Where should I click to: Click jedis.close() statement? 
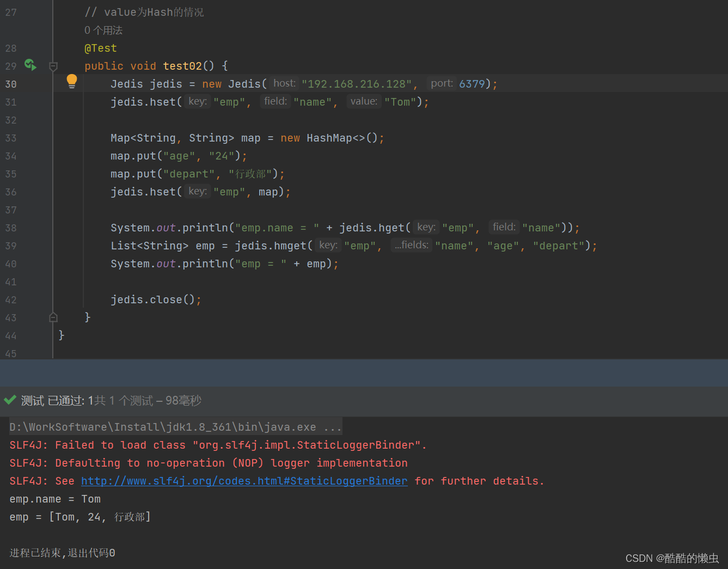click(x=156, y=299)
